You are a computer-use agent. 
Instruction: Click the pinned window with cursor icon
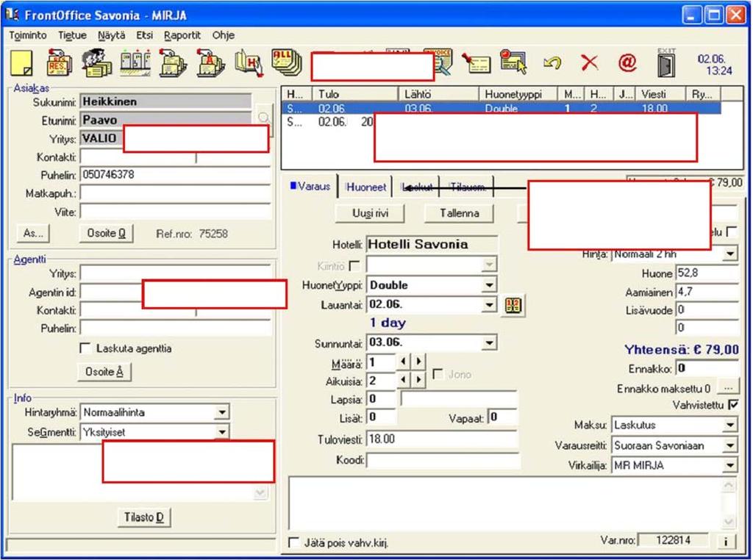click(513, 62)
